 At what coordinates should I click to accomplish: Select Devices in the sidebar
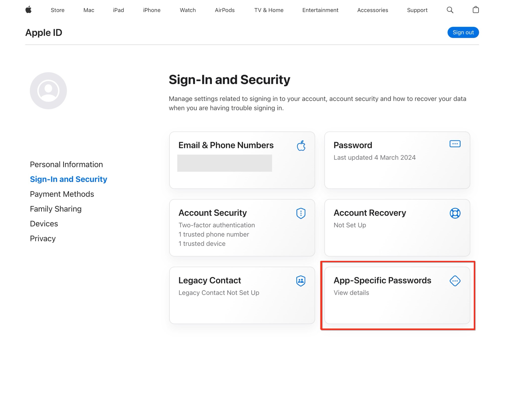click(44, 224)
